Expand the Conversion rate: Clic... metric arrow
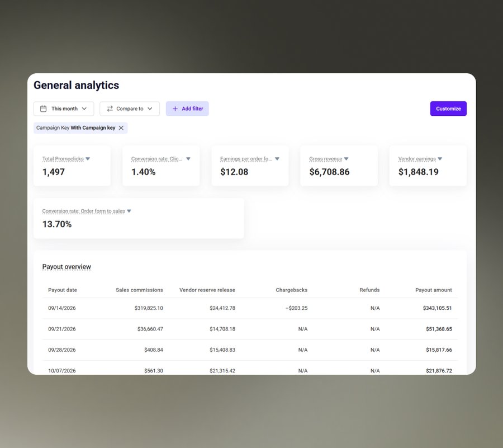 pyautogui.click(x=188, y=159)
